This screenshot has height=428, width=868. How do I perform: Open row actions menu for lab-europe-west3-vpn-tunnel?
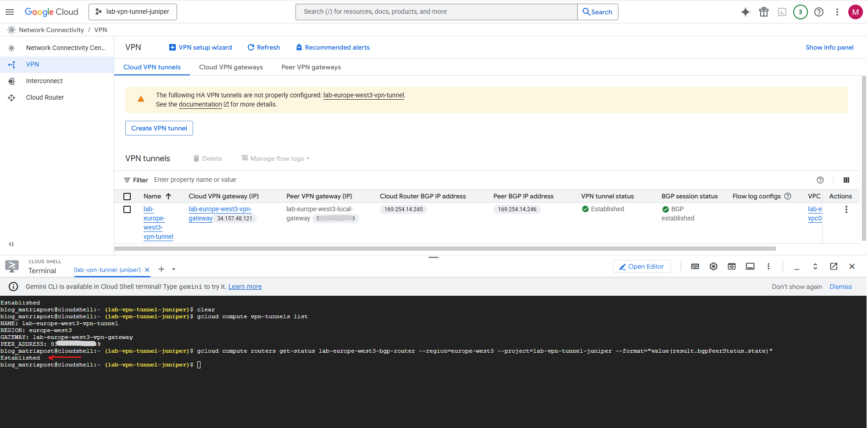pyautogui.click(x=846, y=209)
